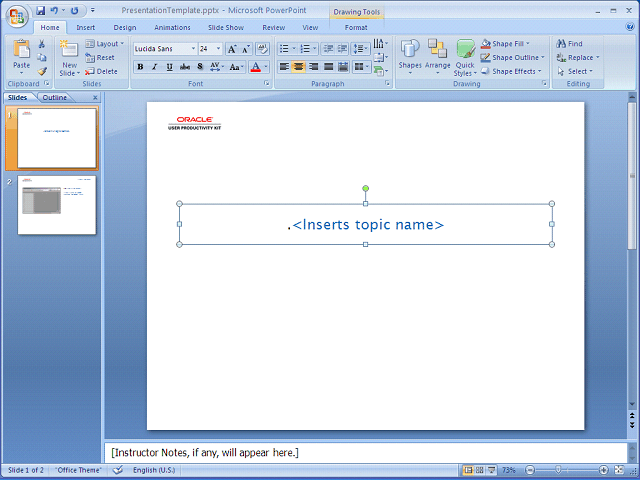Open the Design ribbon tab
This screenshot has height=480, width=640.
pyautogui.click(x=125, y=27)
